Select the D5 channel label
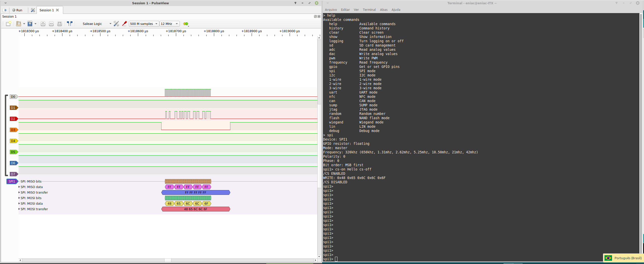The height and width of the screenshot is (264, 644). [x=14, y=152]
